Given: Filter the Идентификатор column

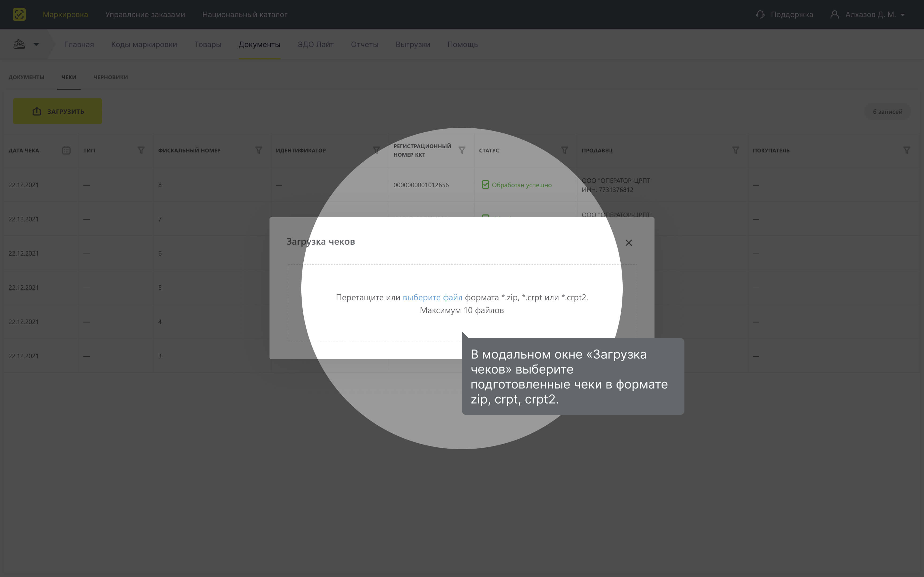Looking at the screenshot, I should [x=376, y=150].
